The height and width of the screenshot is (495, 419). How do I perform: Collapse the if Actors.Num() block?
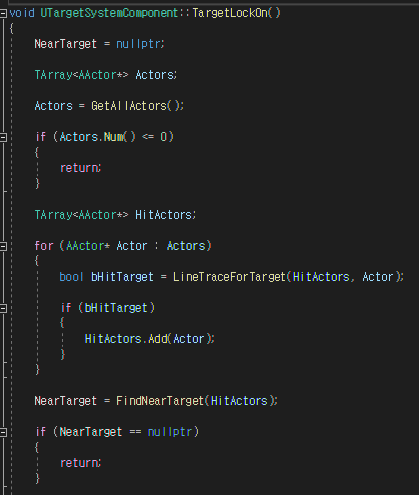(3, 137)
